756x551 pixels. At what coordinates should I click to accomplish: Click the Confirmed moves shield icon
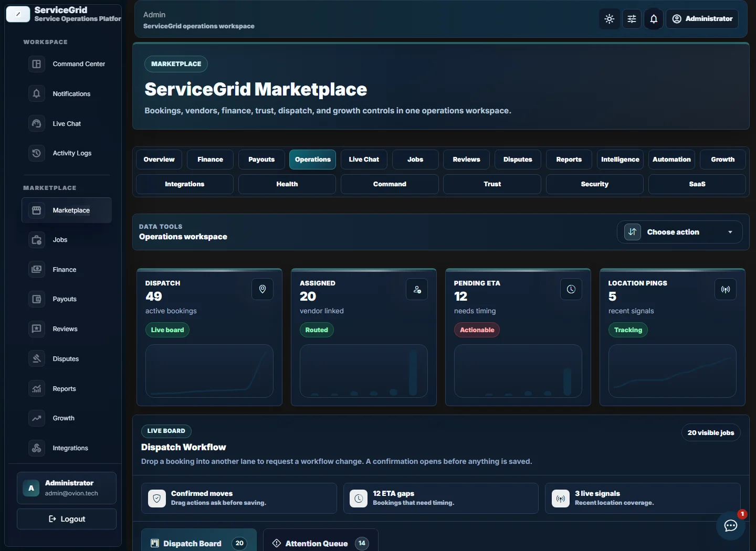pos(157,499)
